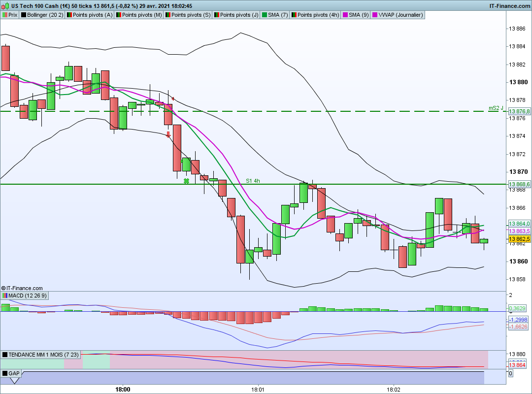The image size is (532, 394).
Task: Click the 18:00 time axis label
Action: [x=123, y=390]
